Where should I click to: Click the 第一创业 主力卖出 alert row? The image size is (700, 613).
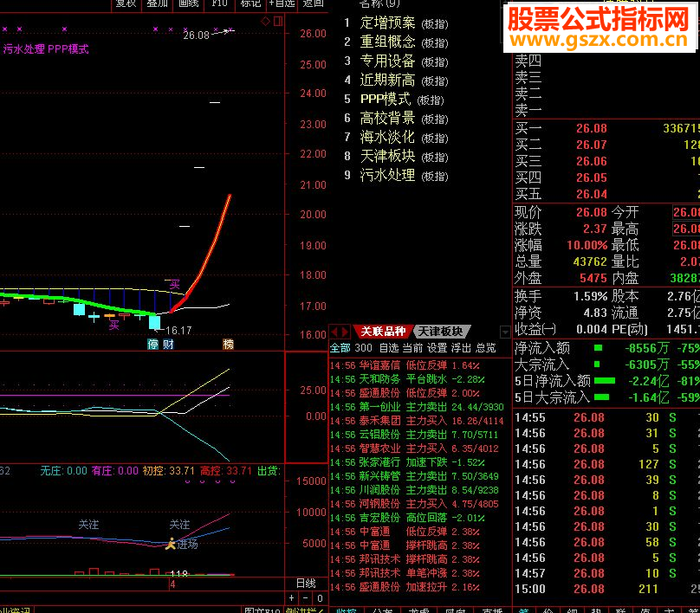point(417,407)
